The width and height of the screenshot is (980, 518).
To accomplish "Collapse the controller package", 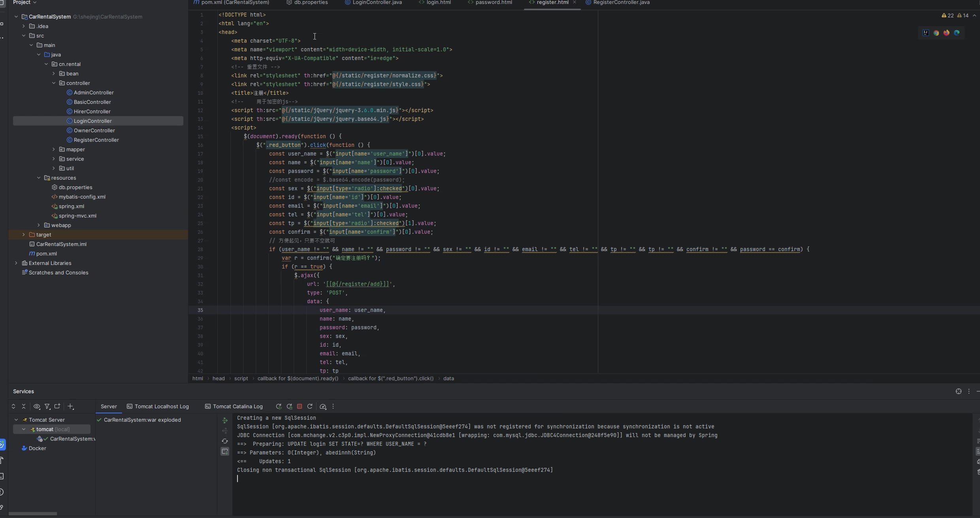I will (54, 83).
